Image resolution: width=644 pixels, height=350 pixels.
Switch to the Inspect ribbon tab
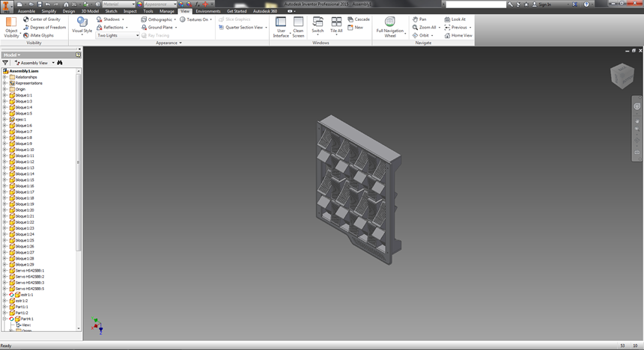point(130,11)
